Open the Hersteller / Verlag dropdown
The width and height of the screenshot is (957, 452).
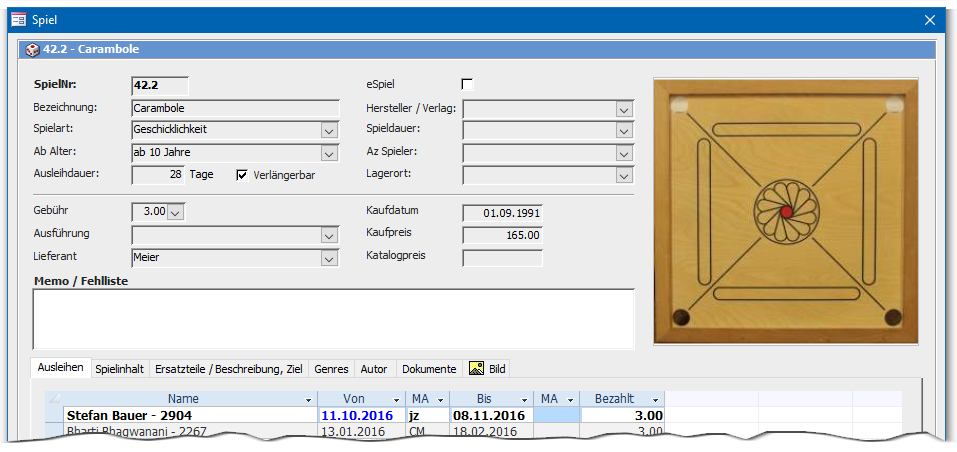tap(623, 110)
